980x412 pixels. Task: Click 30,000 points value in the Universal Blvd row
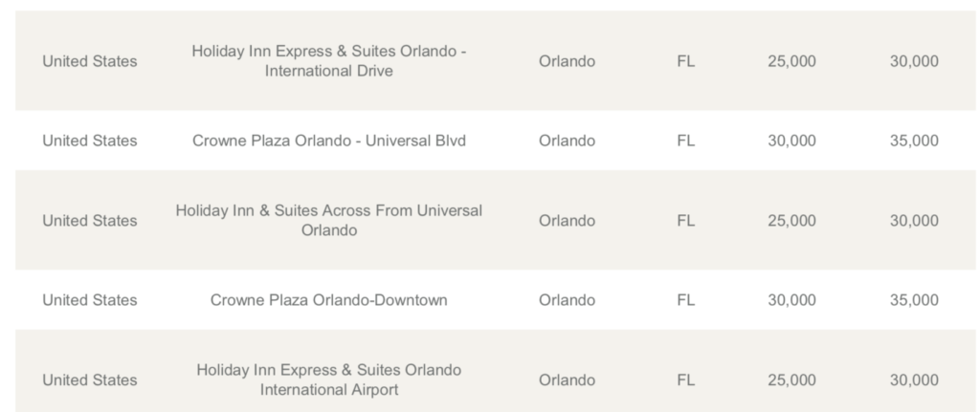tap(791, 141)
